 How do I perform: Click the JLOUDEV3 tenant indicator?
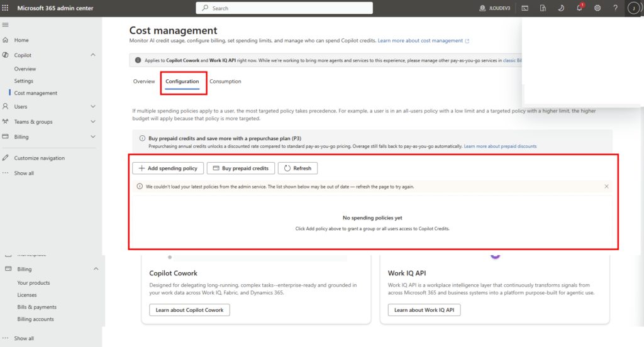(494, 8)
